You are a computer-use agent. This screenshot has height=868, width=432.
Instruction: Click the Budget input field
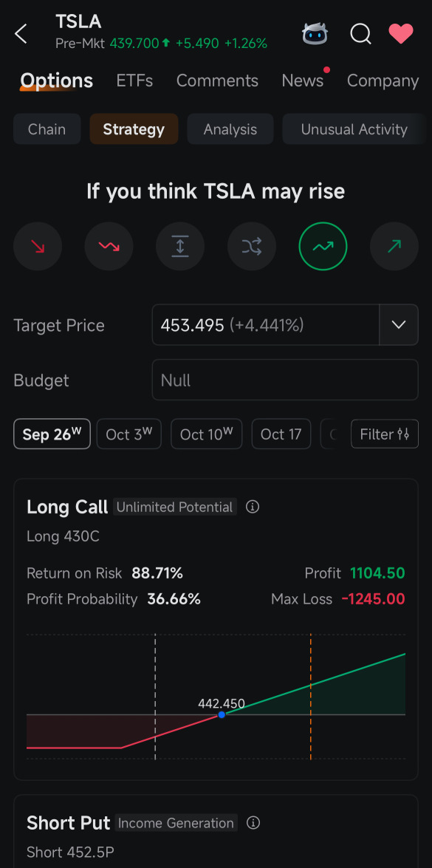(284, 380)
